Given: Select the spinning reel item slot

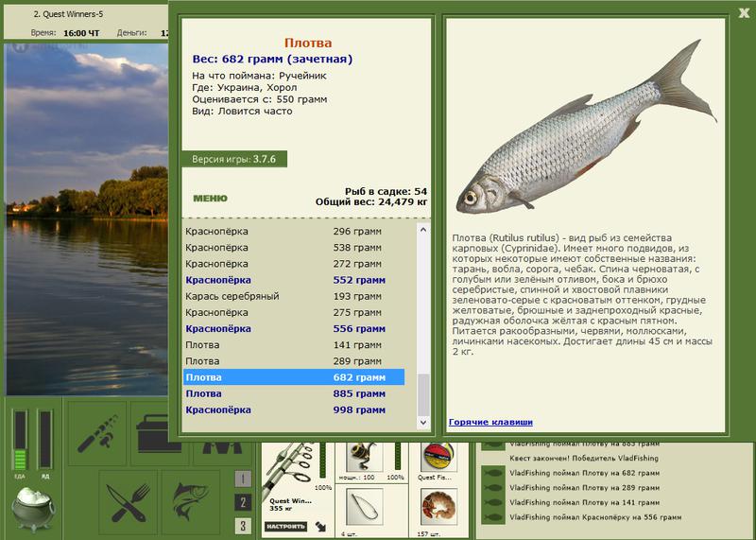Looking at the screenshot, I should (364, 457).
